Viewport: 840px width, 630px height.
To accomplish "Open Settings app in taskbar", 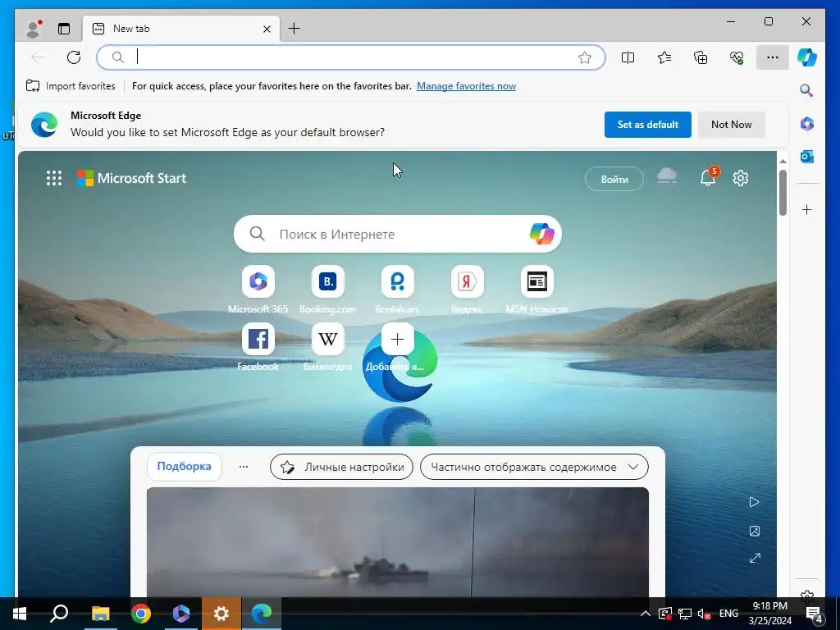I will [x=221, y=614].
